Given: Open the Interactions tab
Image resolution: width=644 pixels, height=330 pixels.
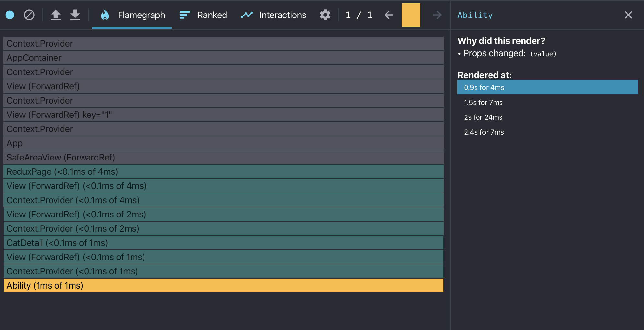Looking at the screenshot, I should [x=273, y=15].
